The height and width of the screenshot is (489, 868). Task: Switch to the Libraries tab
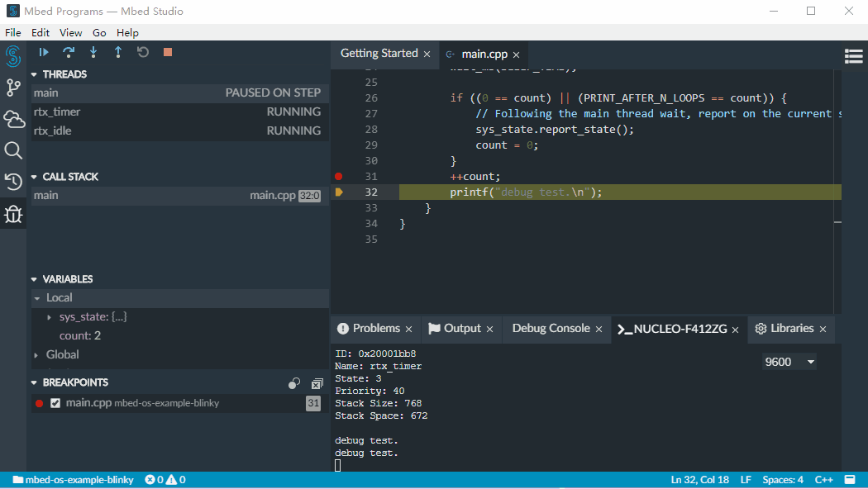pos(792,328)
